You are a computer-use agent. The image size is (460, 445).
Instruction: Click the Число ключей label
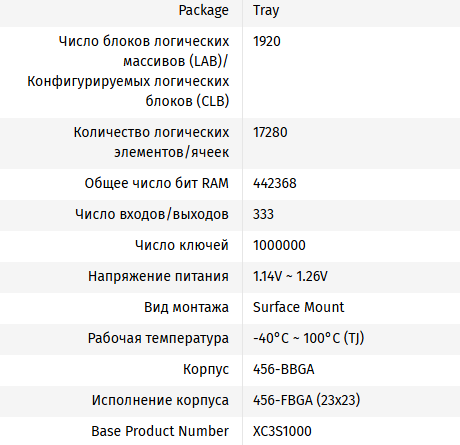[182, 245]
